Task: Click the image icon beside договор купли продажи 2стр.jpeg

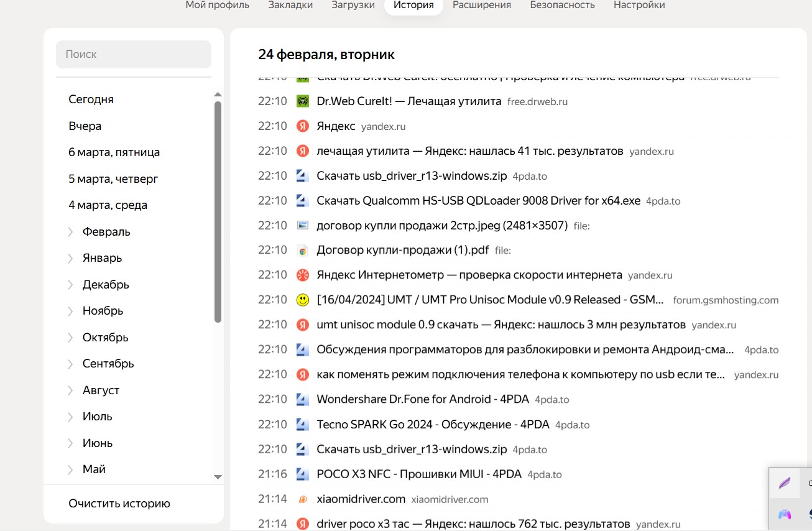Action: point(303,225)
